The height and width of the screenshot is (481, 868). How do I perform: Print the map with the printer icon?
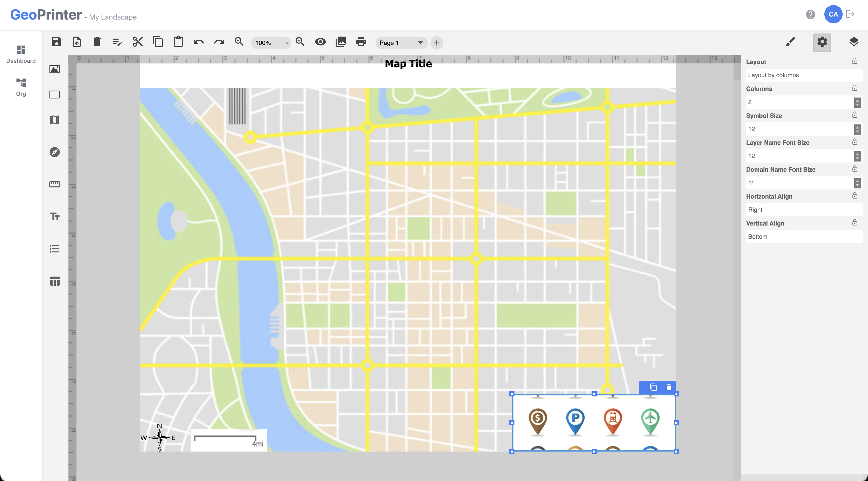361,42
